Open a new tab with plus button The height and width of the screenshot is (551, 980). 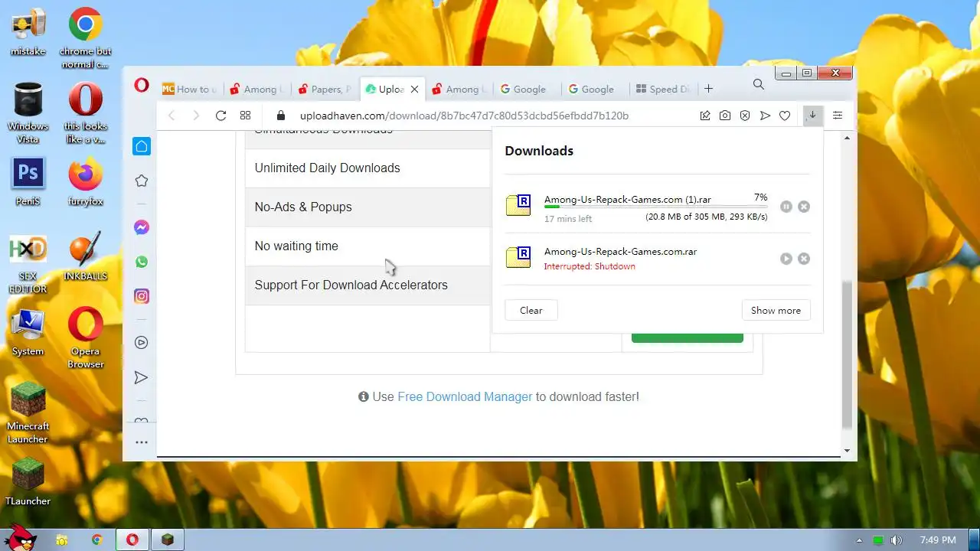tap(708, 89)
